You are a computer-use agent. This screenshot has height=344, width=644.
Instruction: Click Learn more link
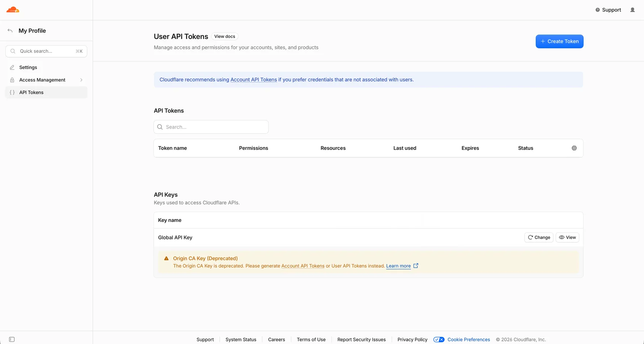tap(398, 266)
